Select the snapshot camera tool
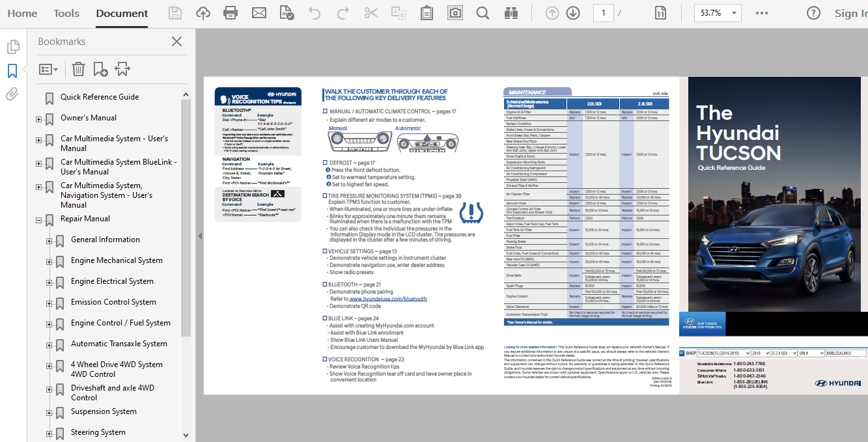The height and width of the screenshot is (442, 868). (455, 13)
